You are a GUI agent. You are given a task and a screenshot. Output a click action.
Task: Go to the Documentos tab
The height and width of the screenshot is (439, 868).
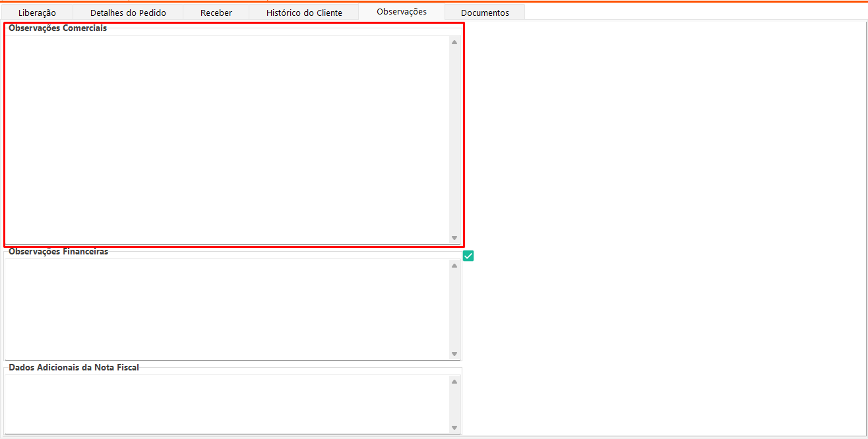(x=485, y=13)
